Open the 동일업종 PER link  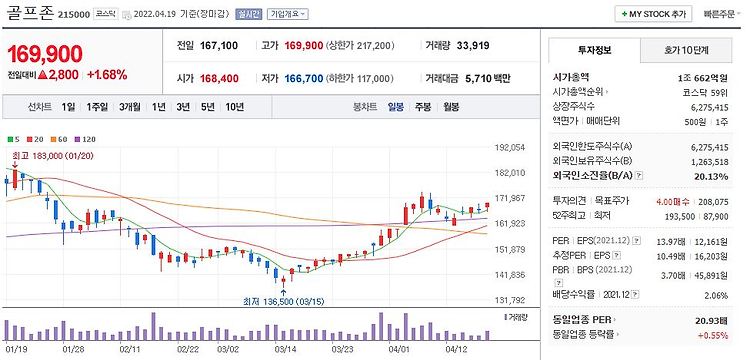(x=585, y=320)
